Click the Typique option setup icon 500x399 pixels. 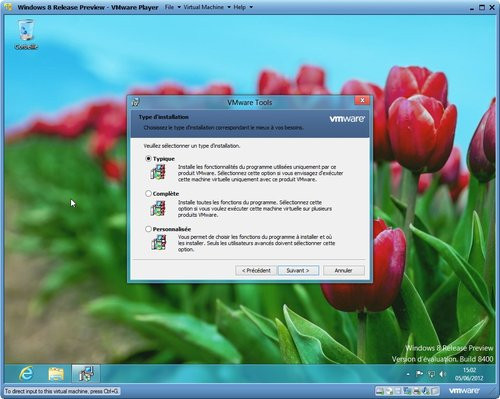click(x=158, y=172)
